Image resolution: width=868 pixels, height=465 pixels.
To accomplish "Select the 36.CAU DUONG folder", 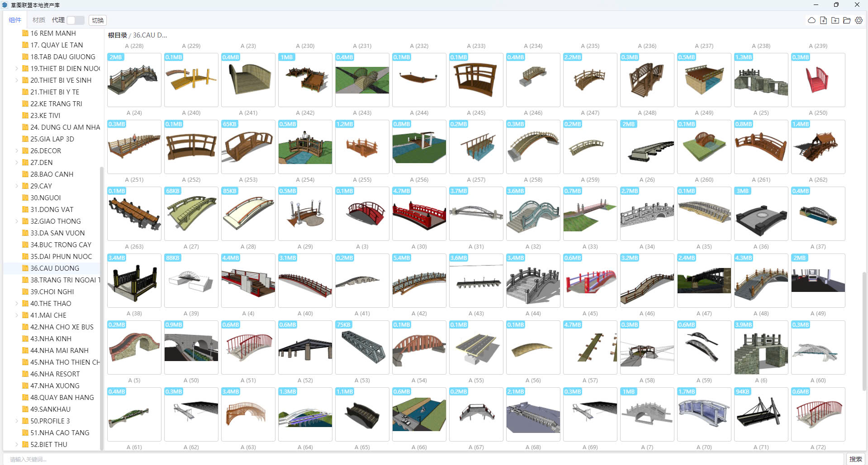I will point(54,268).
